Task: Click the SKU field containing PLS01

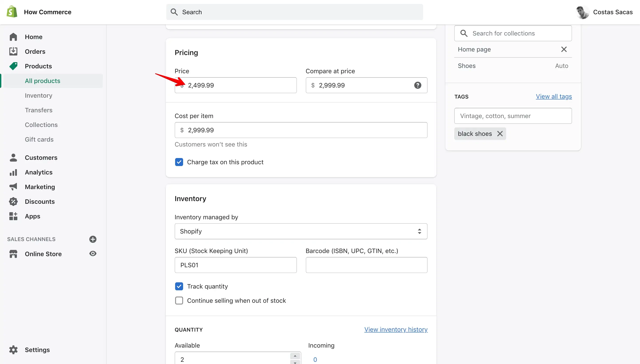Action: pos(236,265)
